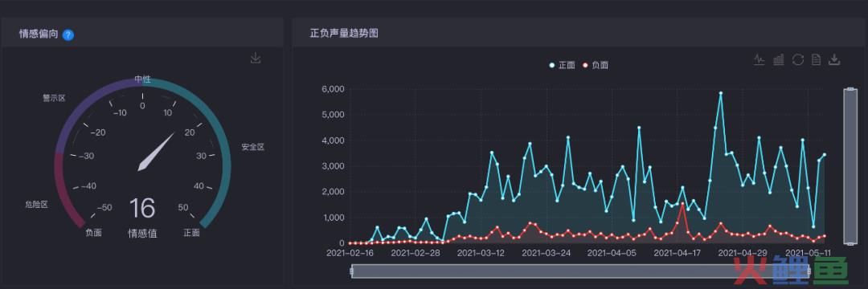868x289 pixels.
Task: Click the top handle of the vertical slider
Action: tap(850, 89)
